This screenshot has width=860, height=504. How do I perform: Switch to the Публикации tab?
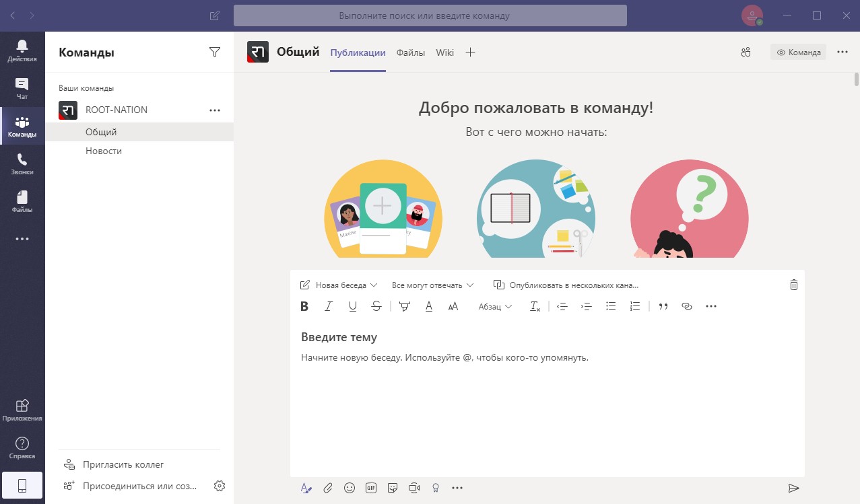tap(358, 52)
